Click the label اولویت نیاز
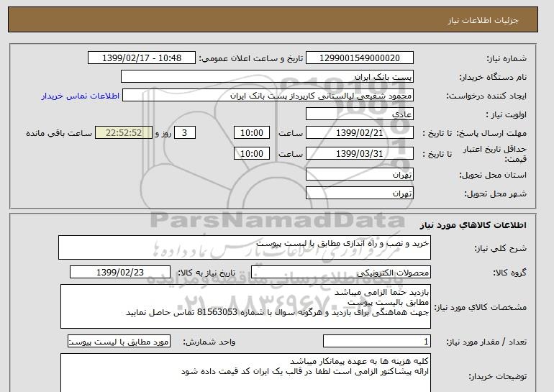554x392 pixels. pos(507,114)
